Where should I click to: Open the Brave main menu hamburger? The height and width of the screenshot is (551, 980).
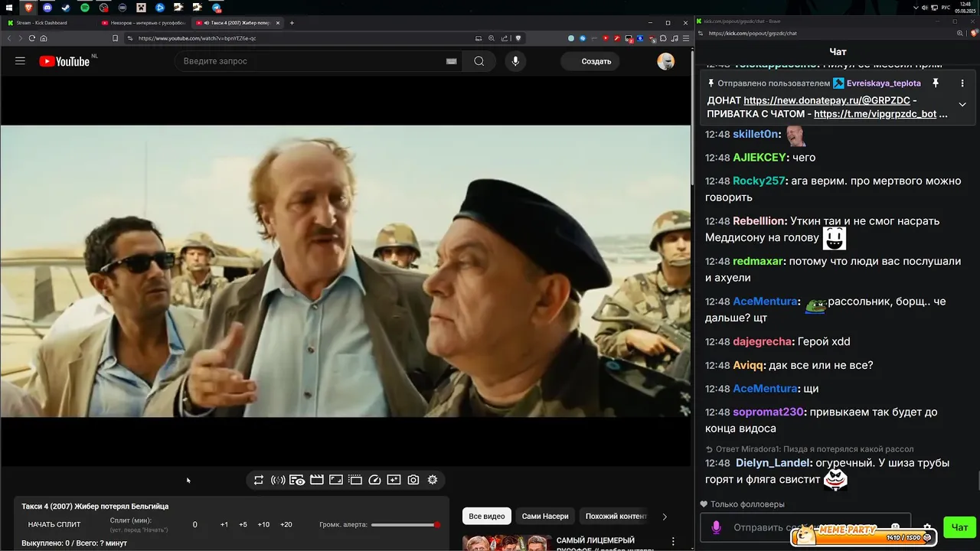click(686, 38)
